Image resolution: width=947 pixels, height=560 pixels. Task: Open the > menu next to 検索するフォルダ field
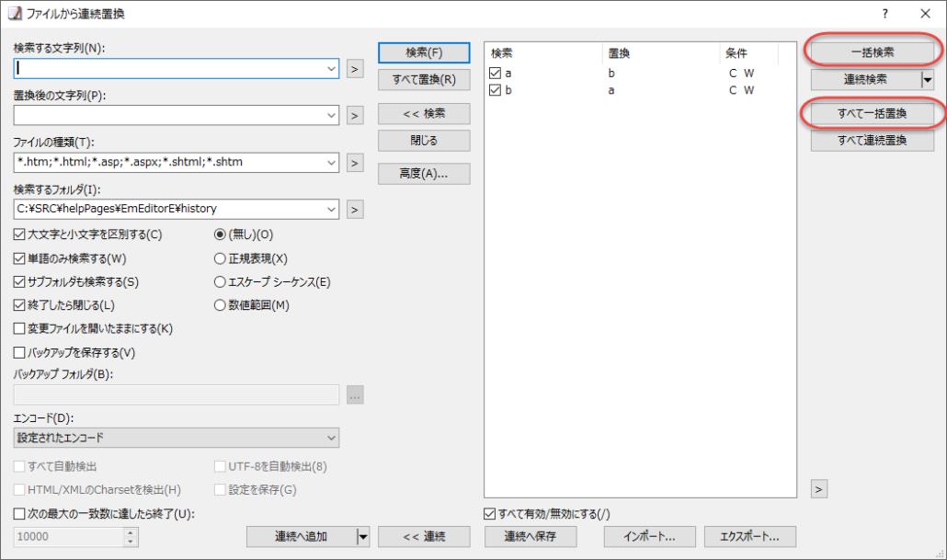355,209
